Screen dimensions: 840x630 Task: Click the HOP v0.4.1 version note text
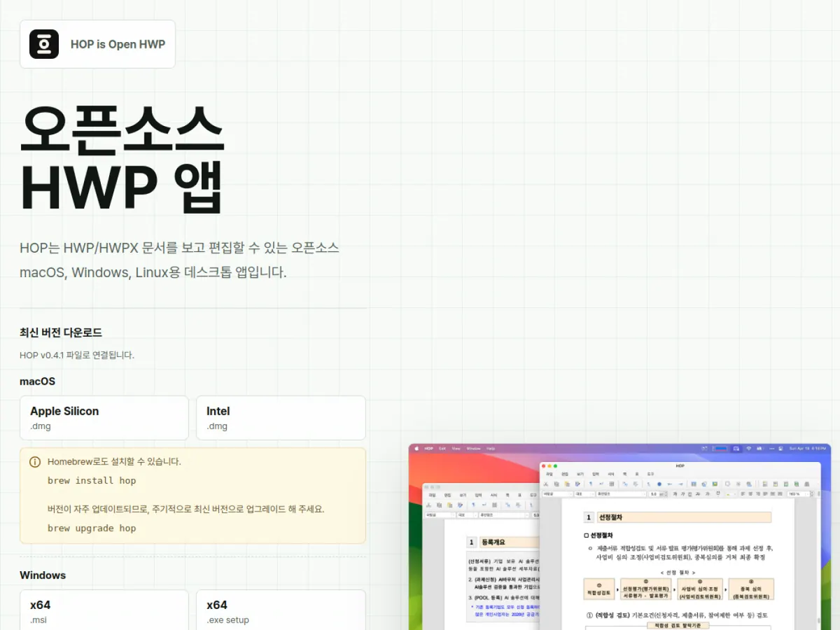click(77, 355)
